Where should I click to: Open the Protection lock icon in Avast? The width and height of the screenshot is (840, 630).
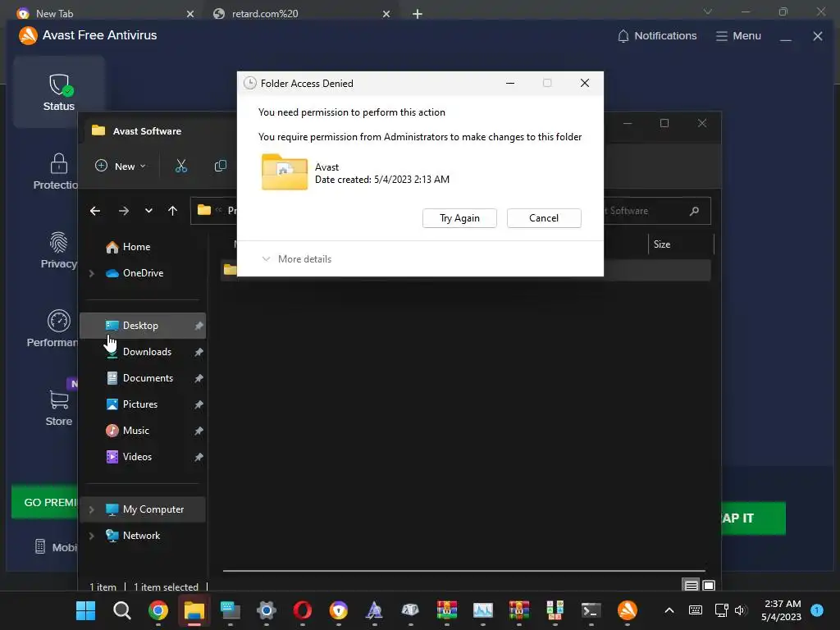point(59,163)
